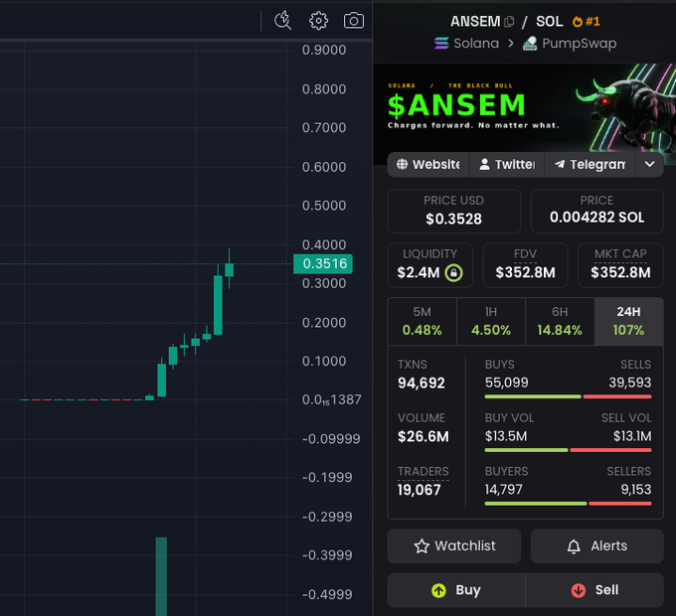676x616 pixels.
Task: Click the tall green candle near 0.3000
Action: (x=218, y=305)
